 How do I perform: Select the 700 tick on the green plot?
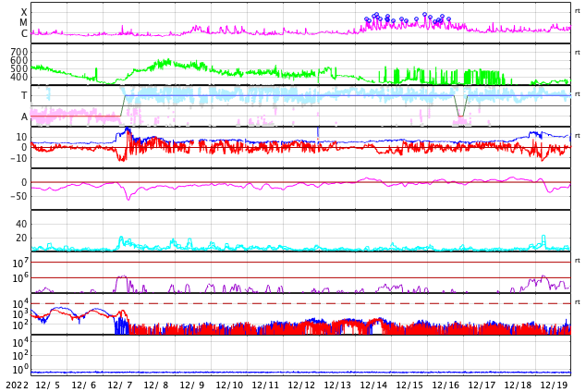[x=19, y=52]
